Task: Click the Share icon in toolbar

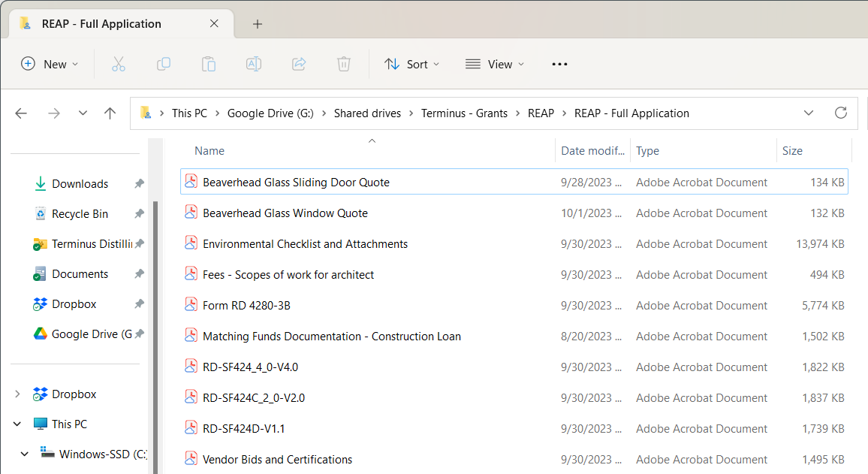Action: pyautogui.click(x=299, y=65)
